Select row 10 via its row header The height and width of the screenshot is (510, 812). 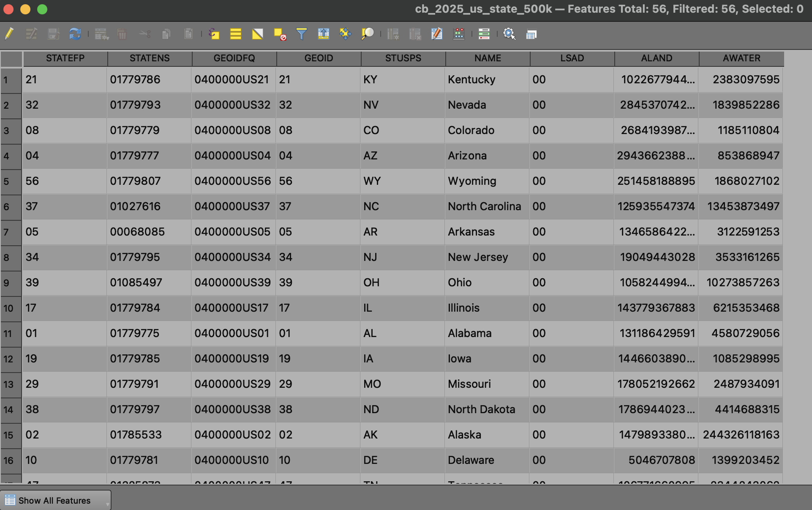(x=11, y=308)
